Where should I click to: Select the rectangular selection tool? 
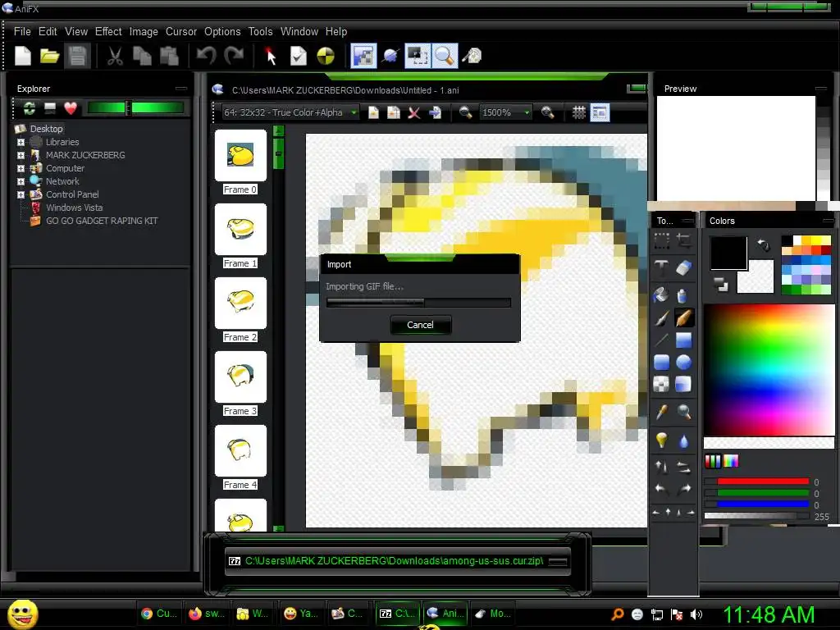pos(662,241)
